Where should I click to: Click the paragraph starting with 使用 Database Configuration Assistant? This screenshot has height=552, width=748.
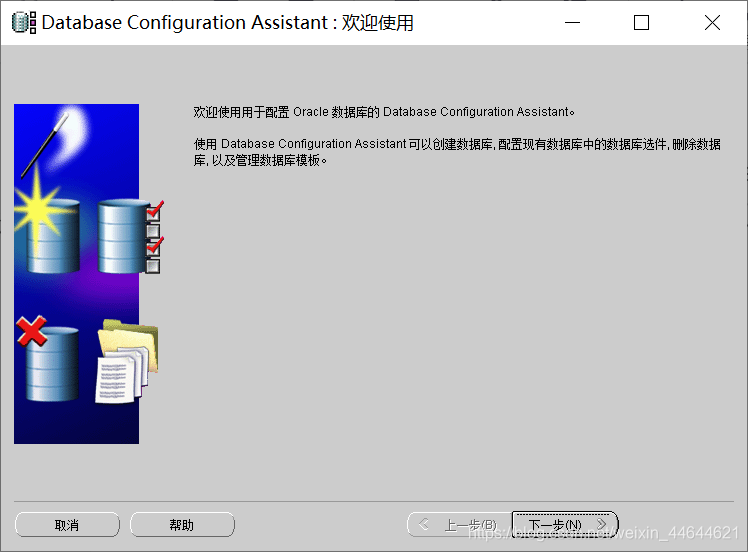(x=457, y=152)
